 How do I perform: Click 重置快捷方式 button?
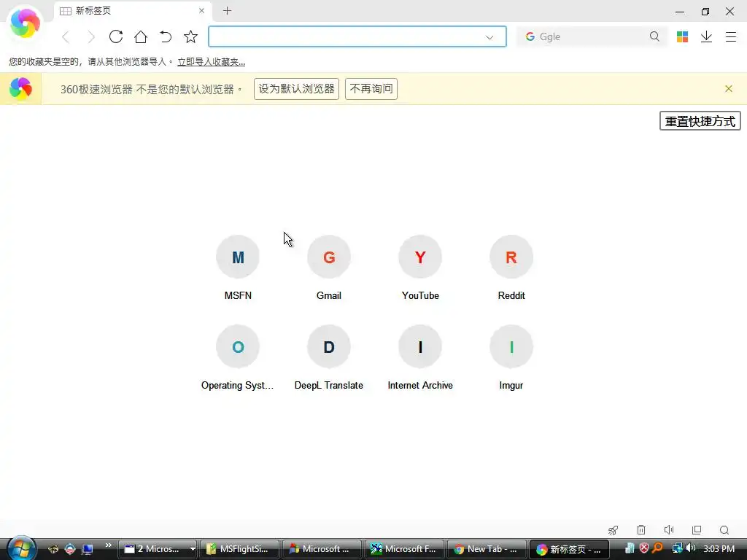pyautogui.click(x=700, y=121)
